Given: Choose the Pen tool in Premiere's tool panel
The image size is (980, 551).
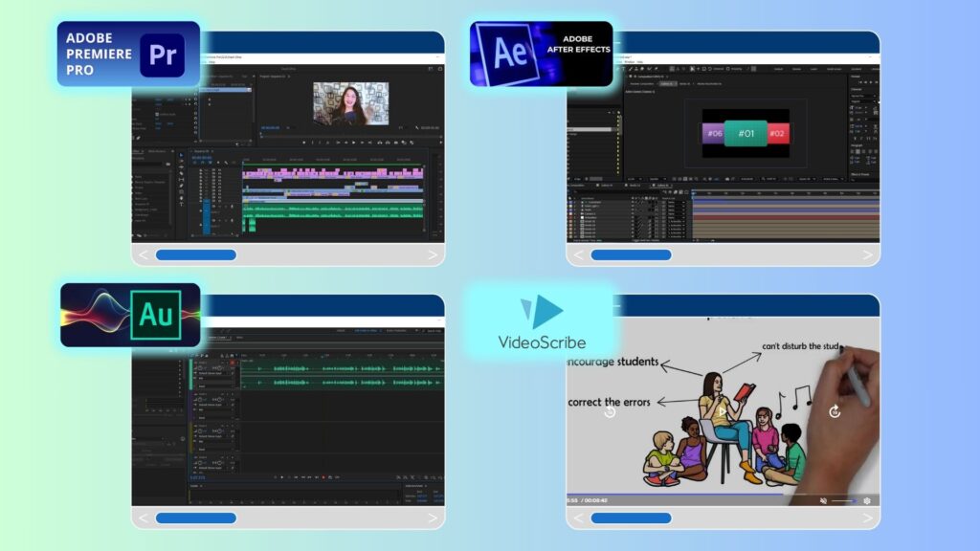Looking at the screenshot, I should tap(182, 187).
